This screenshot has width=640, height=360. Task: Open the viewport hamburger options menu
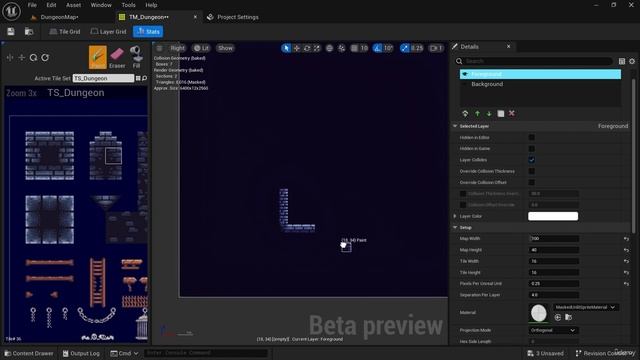click(x=160, y=48)
